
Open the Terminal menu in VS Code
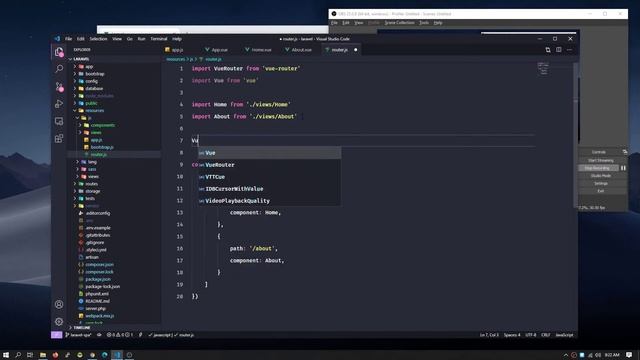(159, 39)
